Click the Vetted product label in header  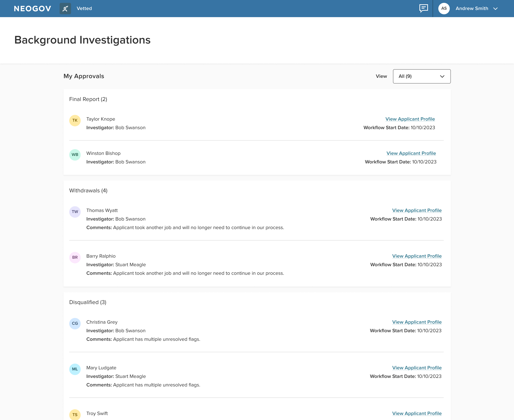tap(84, 8)
